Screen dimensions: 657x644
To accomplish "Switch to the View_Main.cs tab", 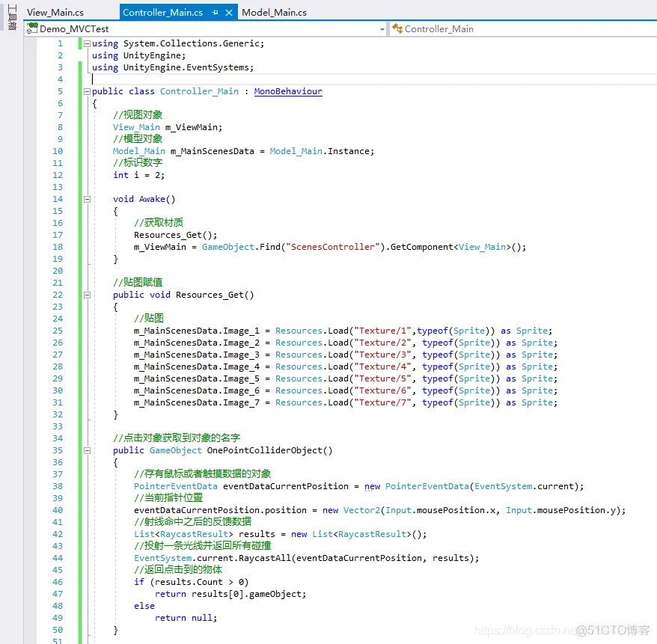I will [x=55, y=13].
